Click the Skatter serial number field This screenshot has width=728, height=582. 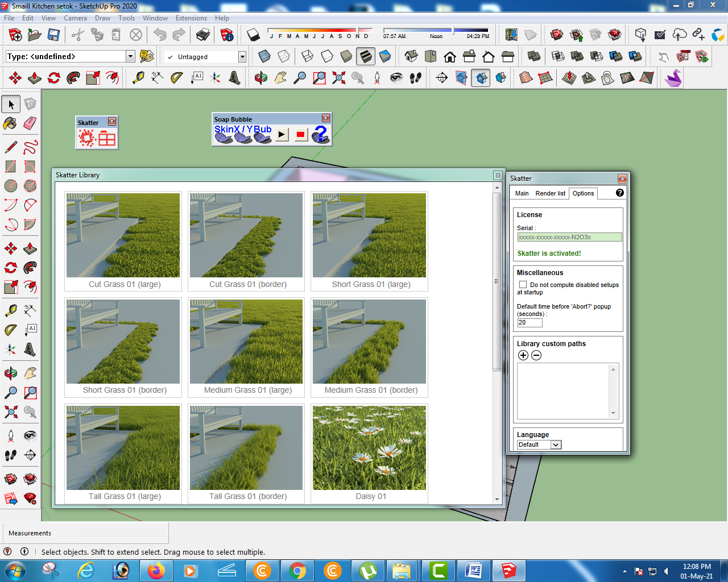(x=569, y=237)
